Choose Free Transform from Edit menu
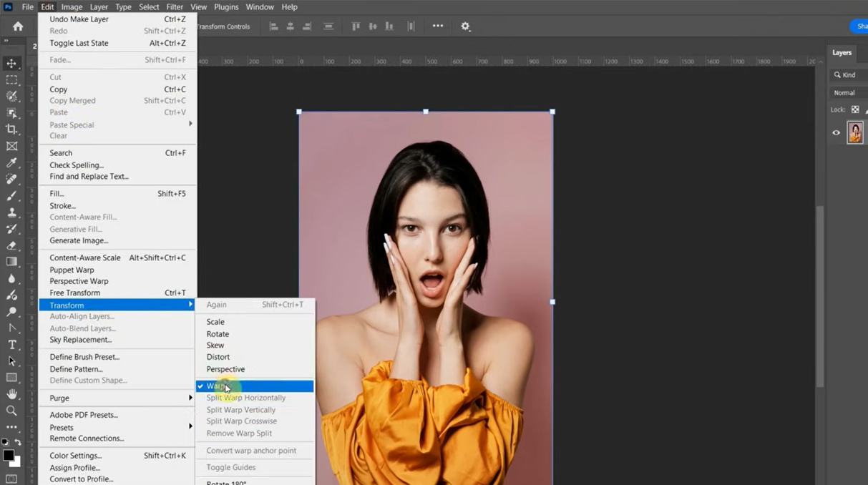This screenshot has width=868, height=485. click(x=75, y=293)
